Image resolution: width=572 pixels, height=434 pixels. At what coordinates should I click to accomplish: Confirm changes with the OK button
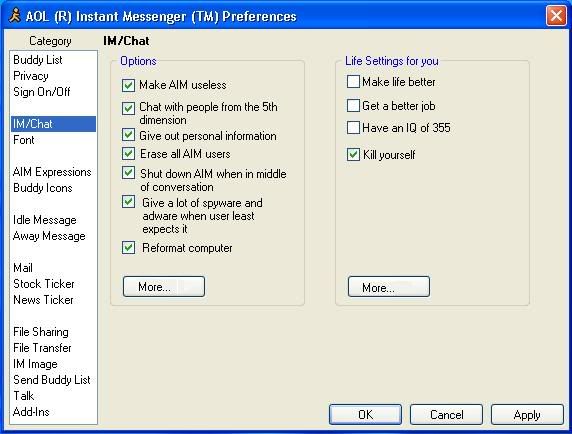point(365,414)
